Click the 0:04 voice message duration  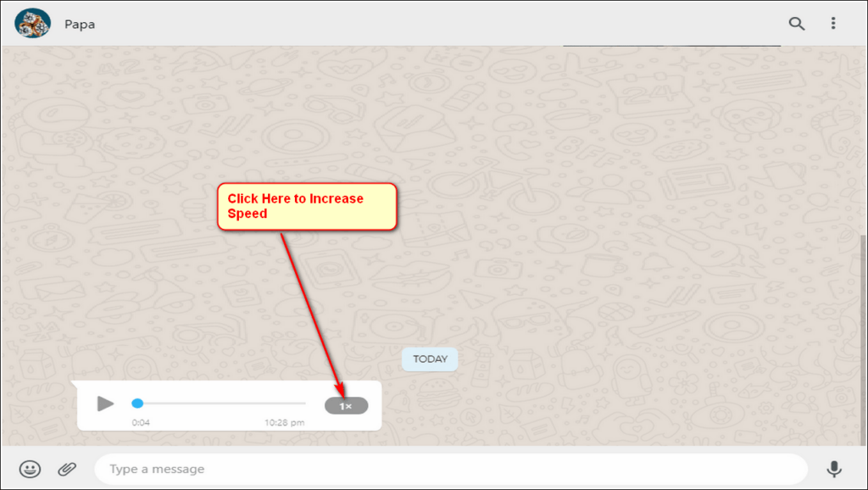(141, 422)
